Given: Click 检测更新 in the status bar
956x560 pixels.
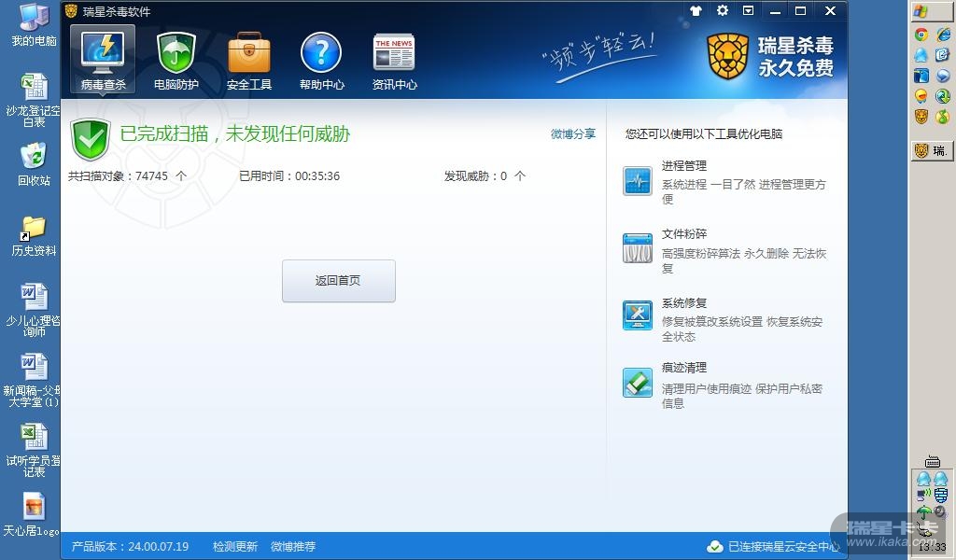Looking at the screenshot, I should tap(234, 547).
